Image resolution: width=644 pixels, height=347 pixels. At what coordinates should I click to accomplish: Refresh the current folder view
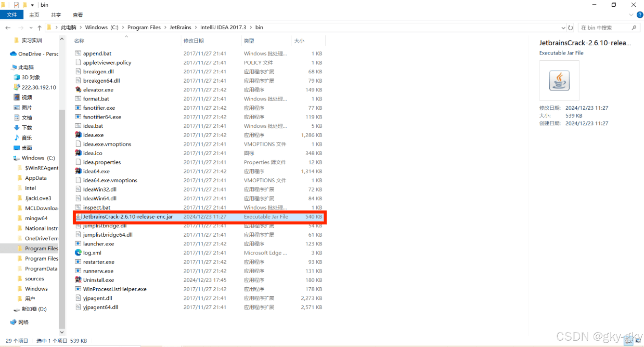571,28
